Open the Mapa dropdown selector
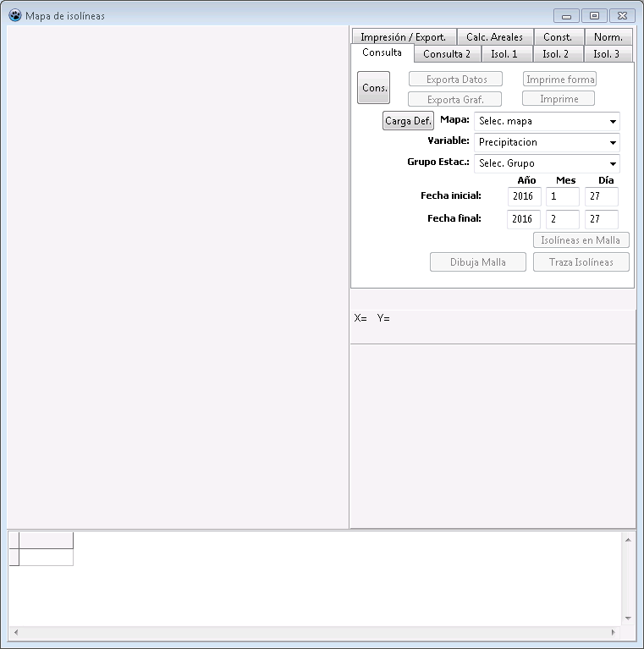Viewport: 644px width, 649px height. click(x=547, y=121)
